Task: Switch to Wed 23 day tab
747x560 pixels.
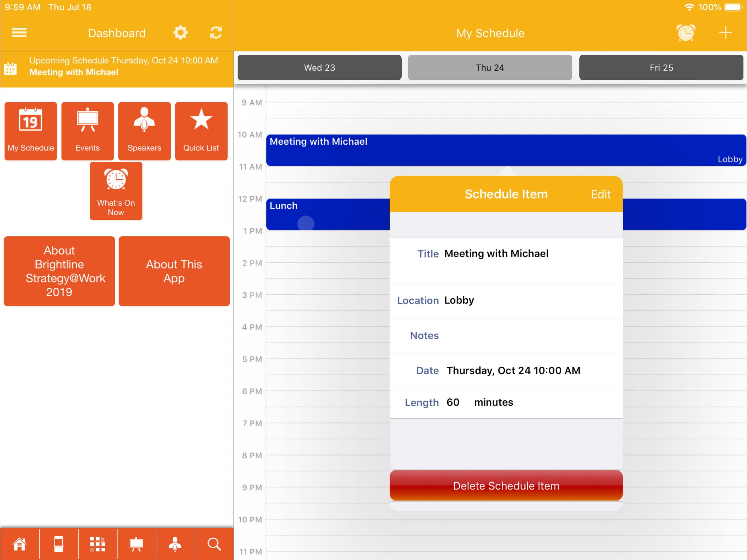Action: (319, 68)
